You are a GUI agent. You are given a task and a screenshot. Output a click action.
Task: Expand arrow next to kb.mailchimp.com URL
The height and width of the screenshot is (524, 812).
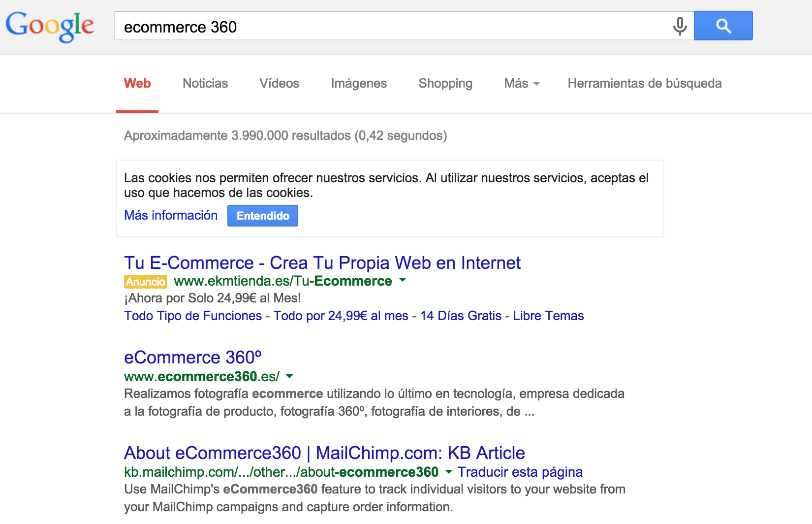click(448, 472)
